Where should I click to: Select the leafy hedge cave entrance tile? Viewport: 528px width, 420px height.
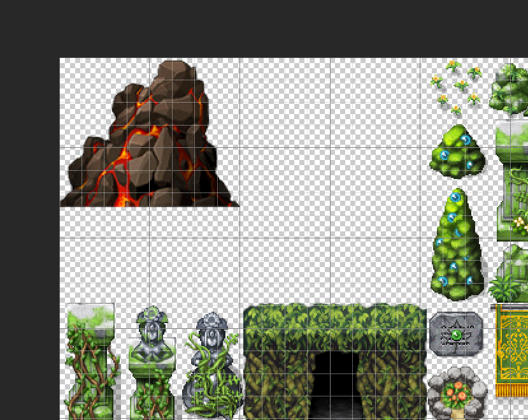point(335,361)
